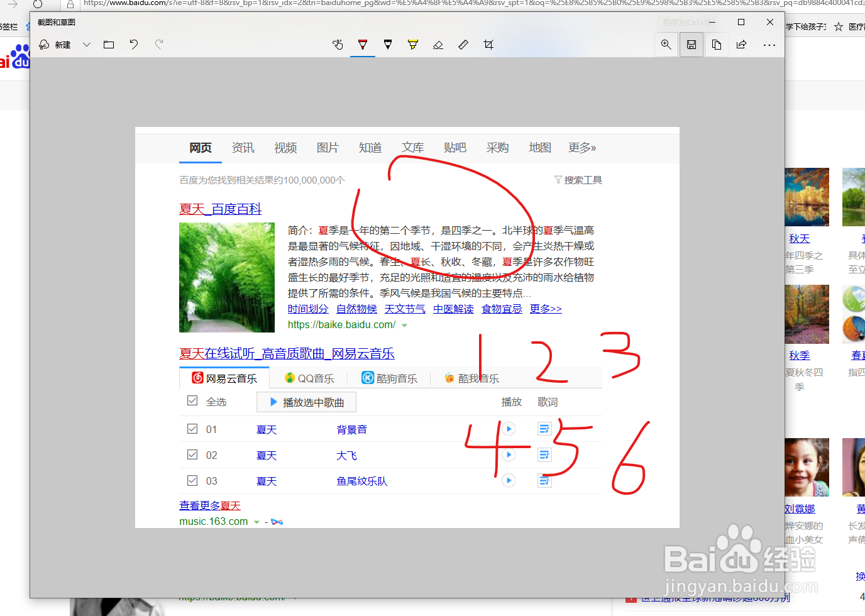Expand the chevron beside 新建 for delay options
The width and height of the screenshot is (865, 616).
[x=87, y=45]
